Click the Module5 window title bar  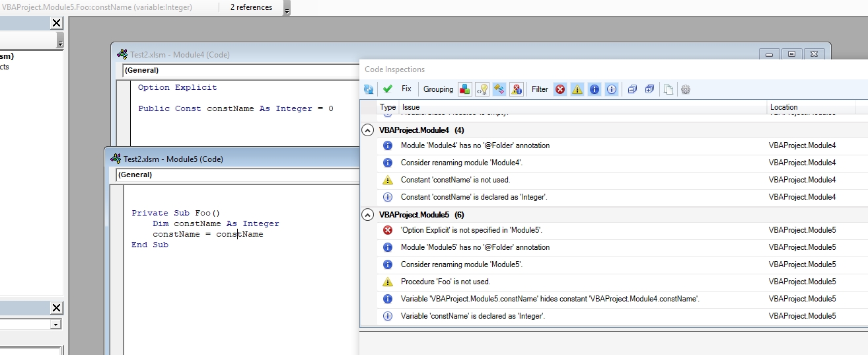pyautogui.click(x=232, y=159)
